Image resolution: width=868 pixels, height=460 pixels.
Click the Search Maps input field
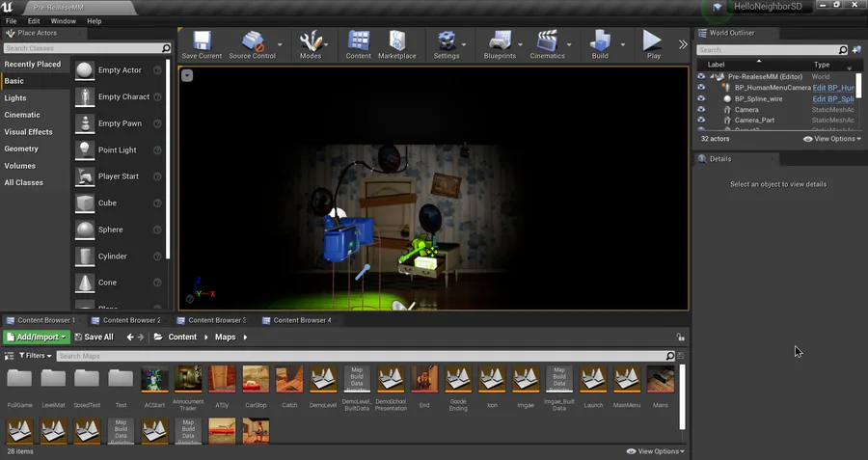366,356
